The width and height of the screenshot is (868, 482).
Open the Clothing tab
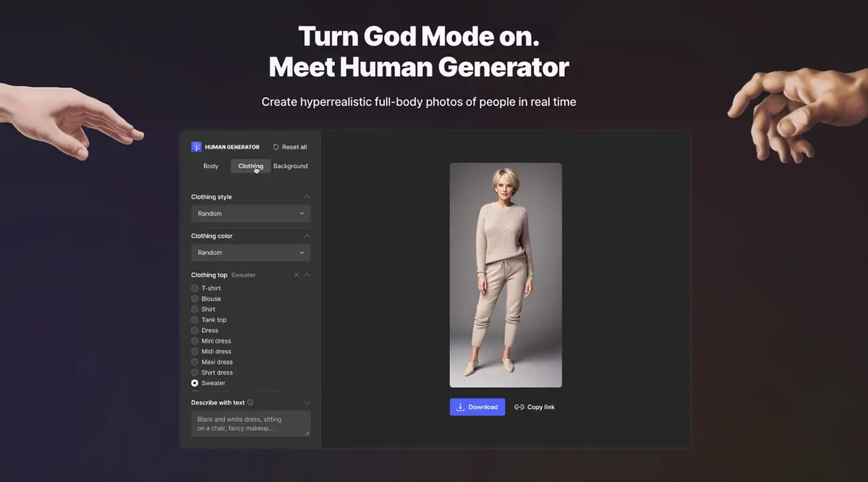pyautogui.click(x=250, y=166)
